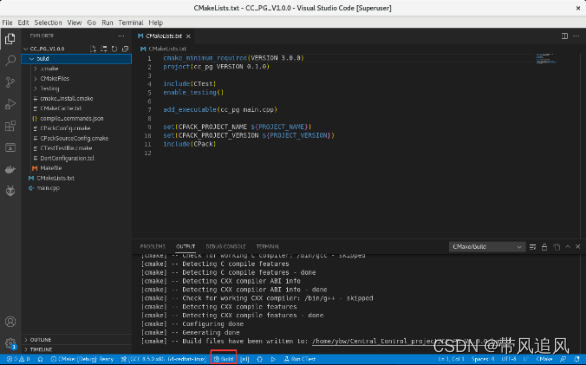586x365 pixels.
Task: Switch to the Output panel tab
Action: (x=186, y=247)
